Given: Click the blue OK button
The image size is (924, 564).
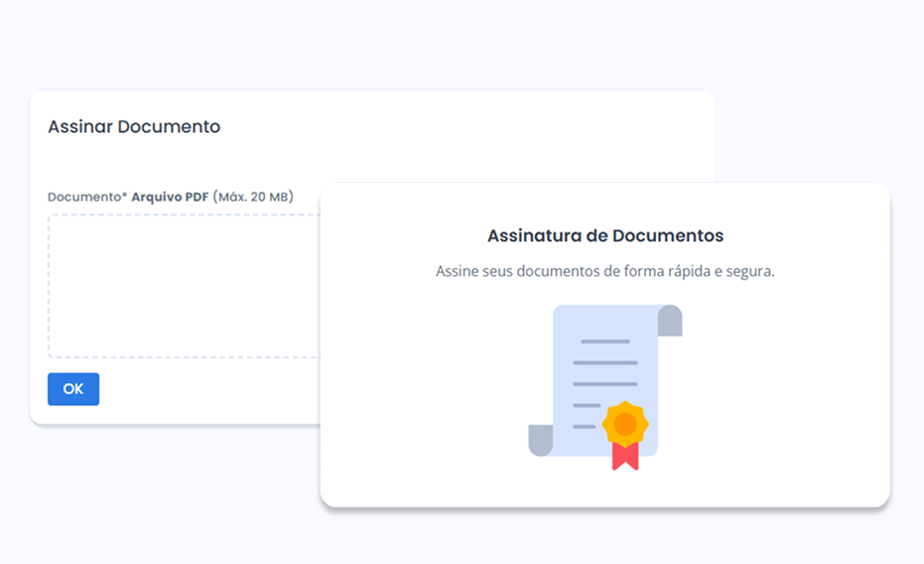Looking at the screenshot, I should click(x=73, y=389).
